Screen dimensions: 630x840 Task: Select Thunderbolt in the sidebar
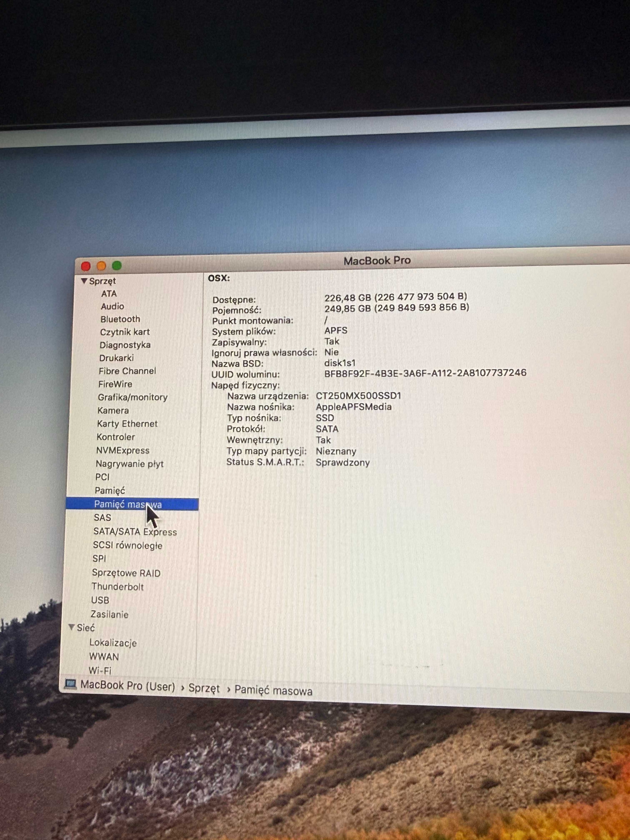coord(117,587)
